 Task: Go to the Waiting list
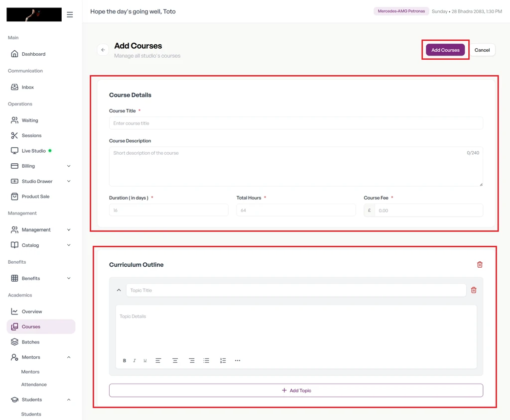[41, 120]
